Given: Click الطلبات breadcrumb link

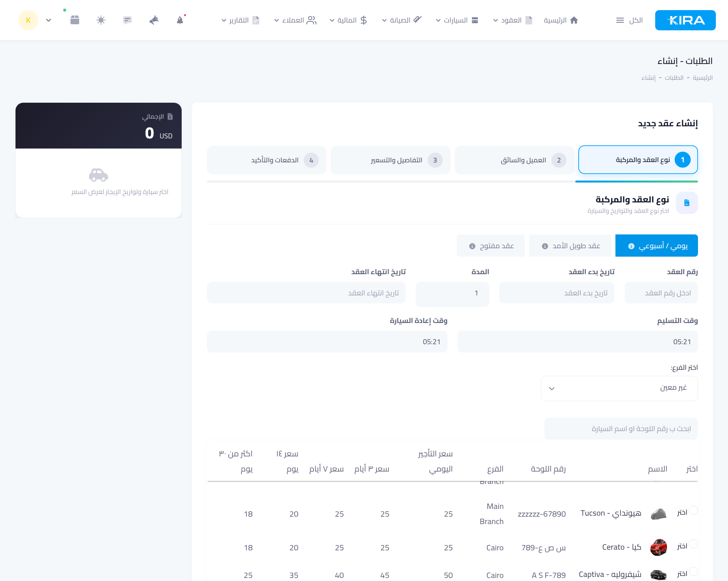Looking at the screenshot, I should point(674,77).
